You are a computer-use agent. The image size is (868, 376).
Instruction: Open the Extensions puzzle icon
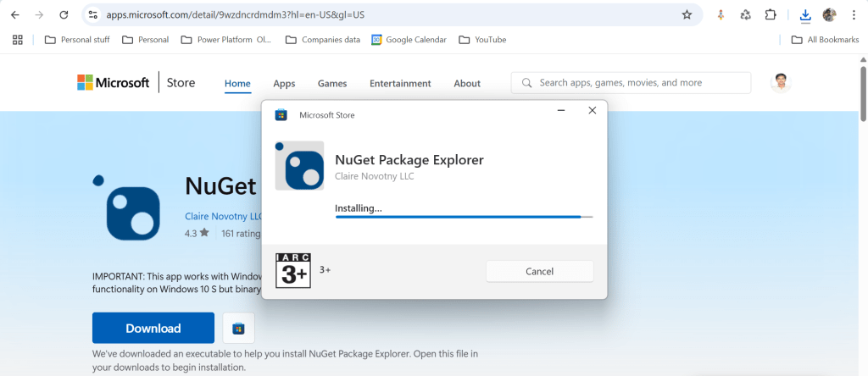(770, 14)
